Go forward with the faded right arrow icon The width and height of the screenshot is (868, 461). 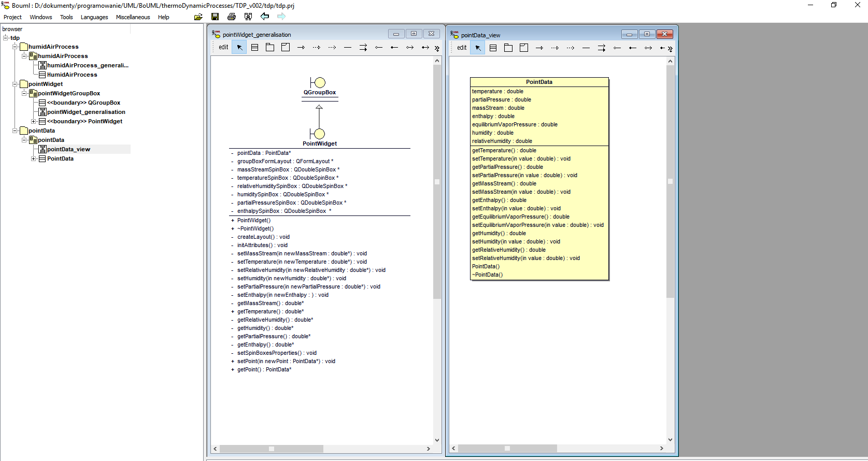(281, 17)
